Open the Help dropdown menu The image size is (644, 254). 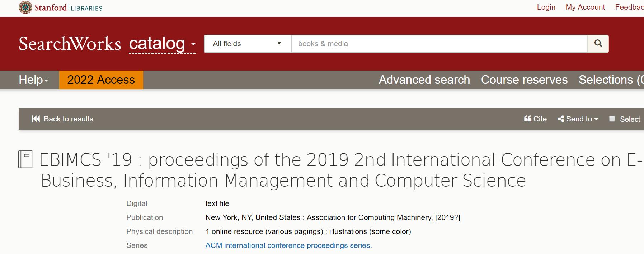tap(33, 80)
